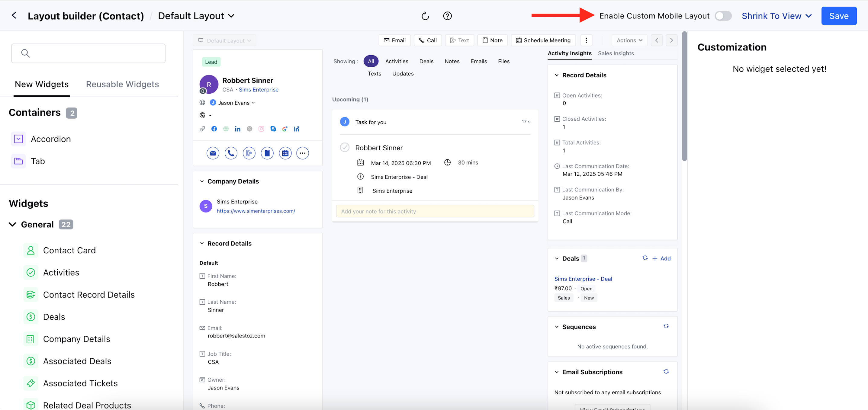Open three-dot more options menu in toolbar
The height and width of the screenshot is (410, 868).
point(586,40)
